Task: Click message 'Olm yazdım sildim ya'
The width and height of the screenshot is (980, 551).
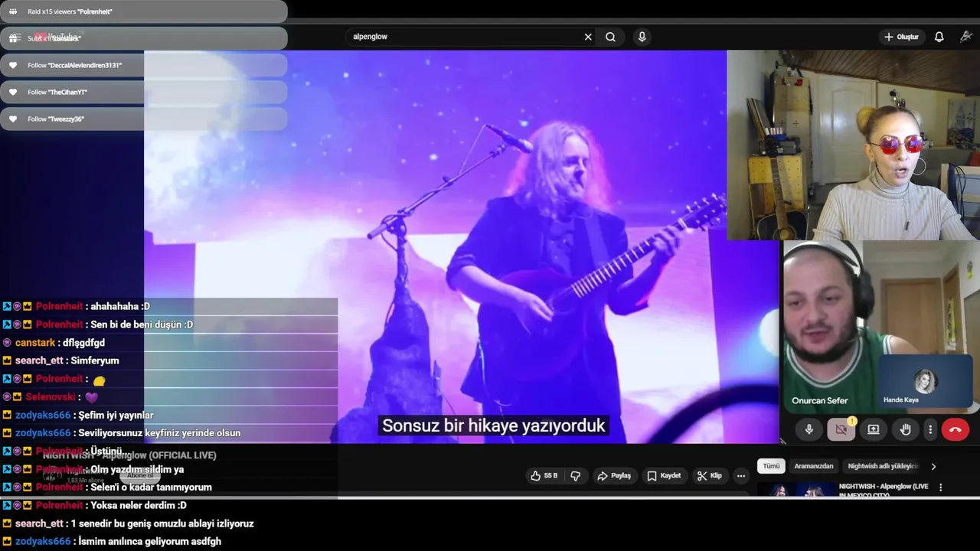Action: click(137, 469)
